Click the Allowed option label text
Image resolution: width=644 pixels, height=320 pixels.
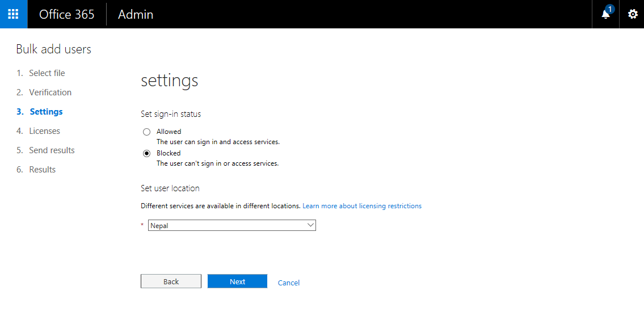click(x=169, y=132)
